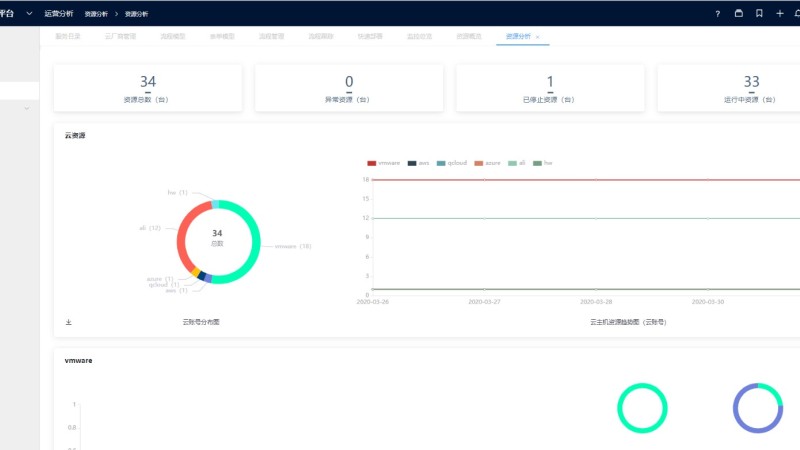The image size is (800, 450).
Task: Switch to the 流程模型 tab
Action: tap(172, 36)
